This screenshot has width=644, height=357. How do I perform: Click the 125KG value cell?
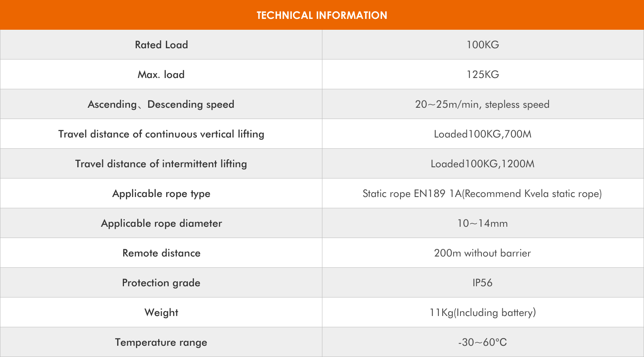coord(483,74)
